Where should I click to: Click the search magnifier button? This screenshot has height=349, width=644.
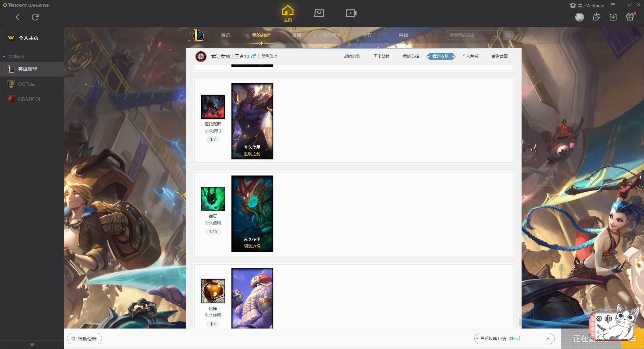pos(508,35)
